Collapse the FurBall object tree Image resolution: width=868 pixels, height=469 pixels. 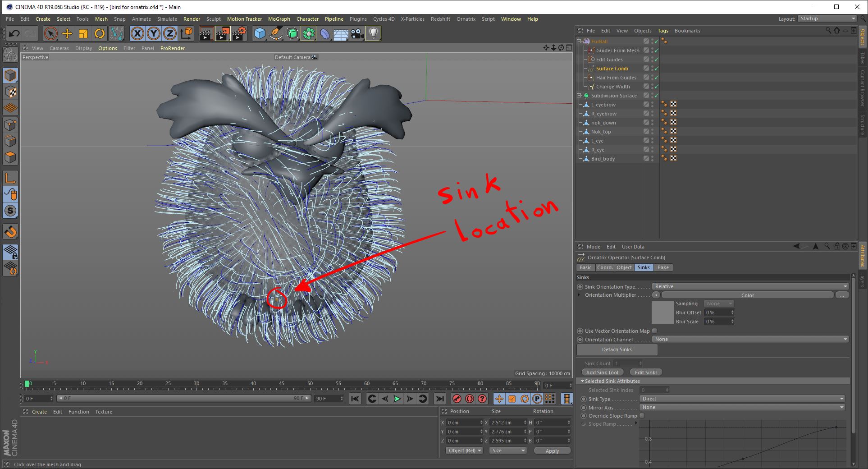(580, 41)
